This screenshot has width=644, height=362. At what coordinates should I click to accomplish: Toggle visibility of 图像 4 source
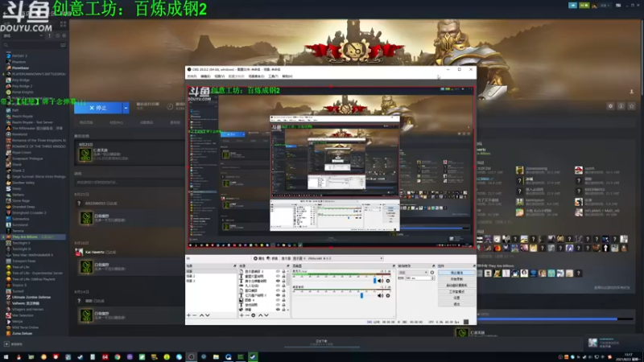278,300
